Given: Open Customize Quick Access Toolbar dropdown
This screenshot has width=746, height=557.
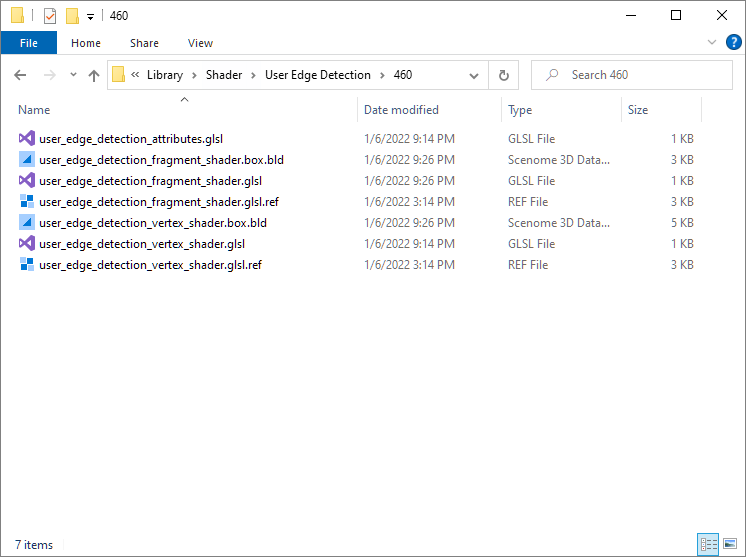Looking at the screenshot, I should [x=90, y=17].
